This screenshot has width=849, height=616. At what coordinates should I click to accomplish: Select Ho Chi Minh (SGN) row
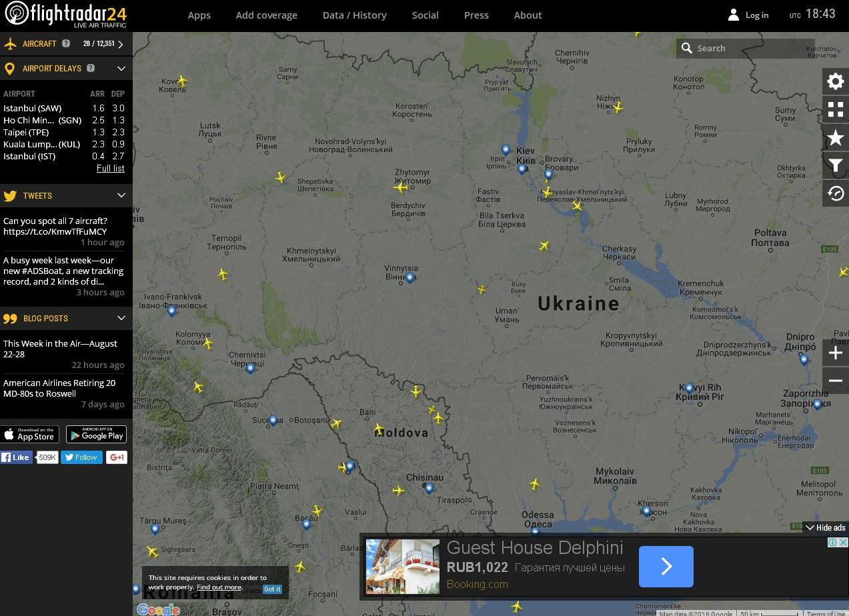pos(65,120)
